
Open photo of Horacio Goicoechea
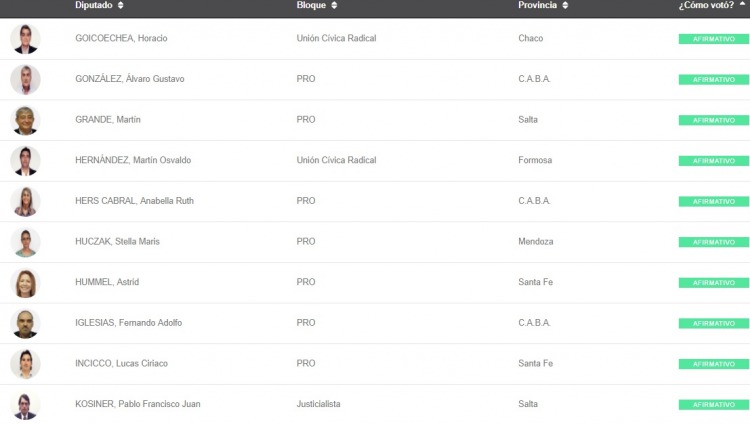point(25,39)
